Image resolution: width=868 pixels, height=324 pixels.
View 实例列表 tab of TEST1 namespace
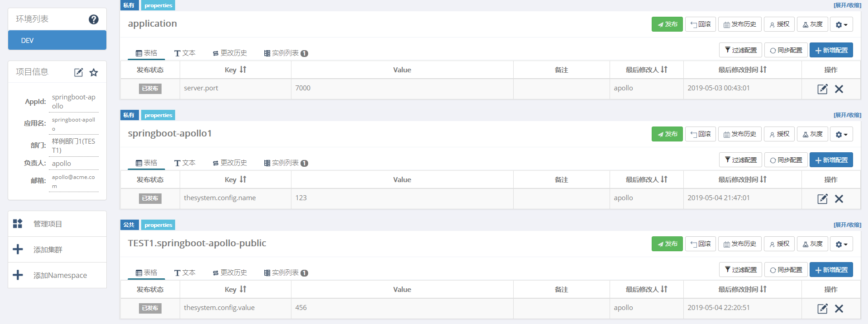286,272
